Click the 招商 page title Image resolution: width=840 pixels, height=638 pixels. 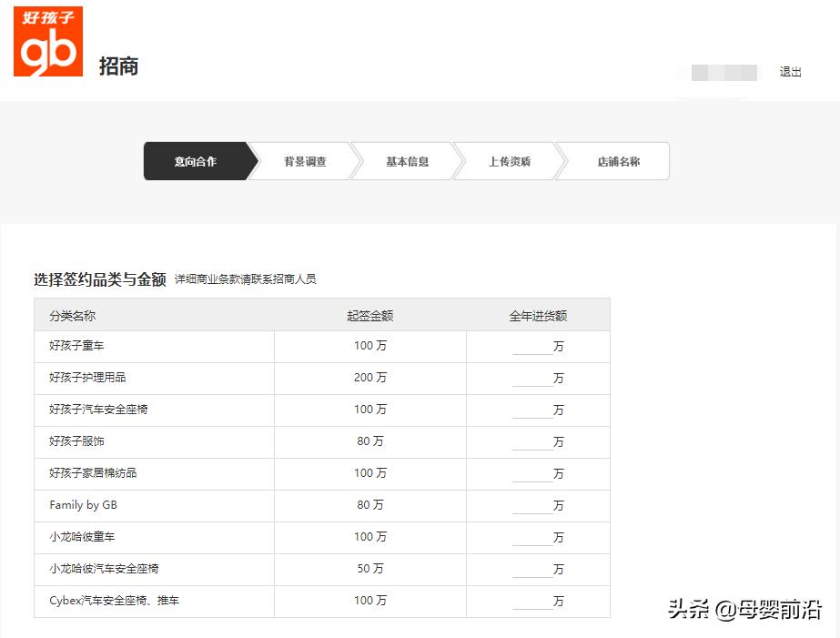coord(118,66)
